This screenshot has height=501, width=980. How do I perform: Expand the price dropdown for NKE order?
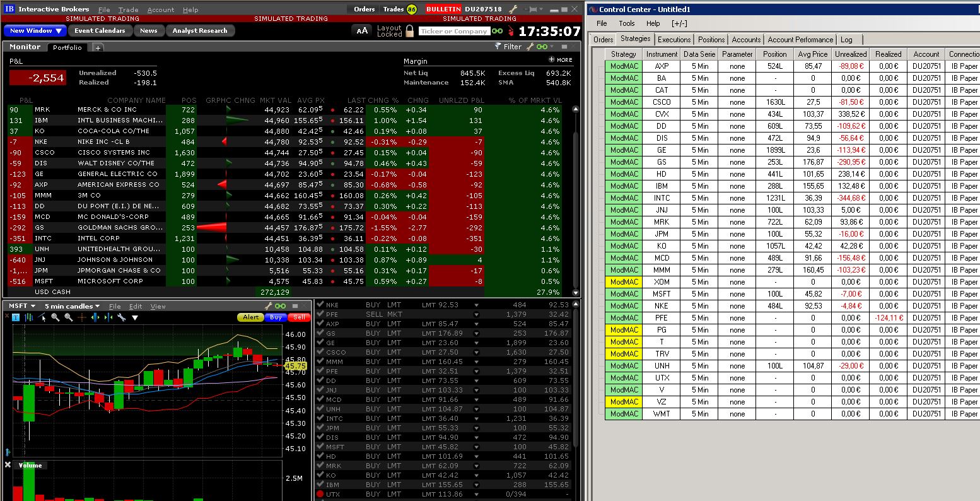pyautogui.click(x=477, y=305)
